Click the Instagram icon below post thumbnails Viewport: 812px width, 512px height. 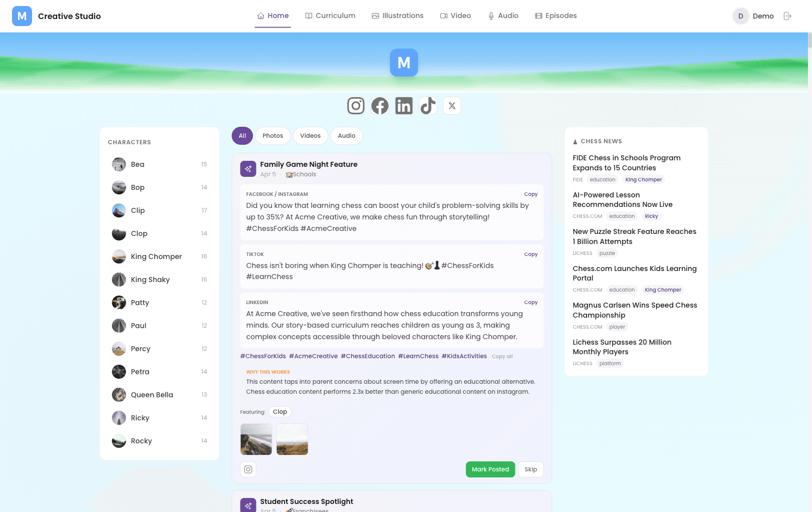(248, 469)
